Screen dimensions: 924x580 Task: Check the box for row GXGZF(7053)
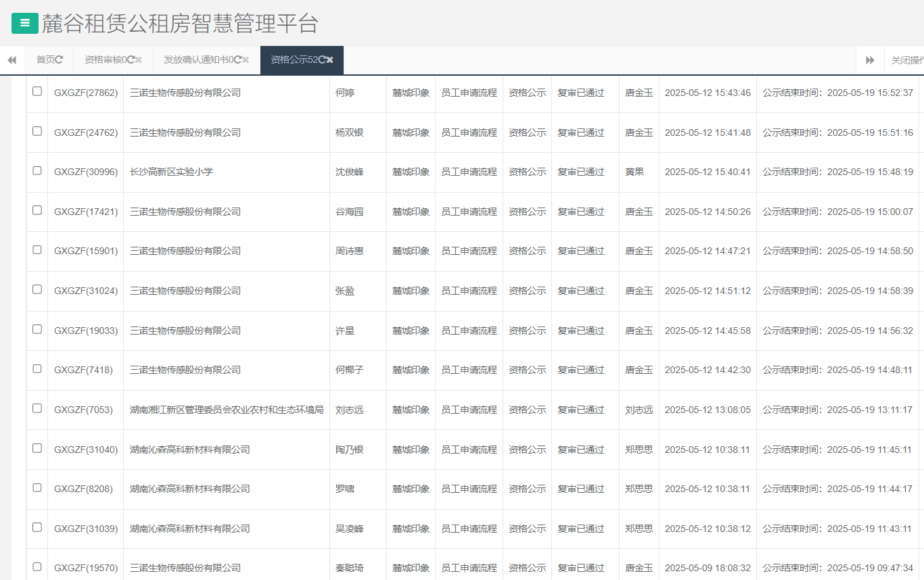click(37, 408)
